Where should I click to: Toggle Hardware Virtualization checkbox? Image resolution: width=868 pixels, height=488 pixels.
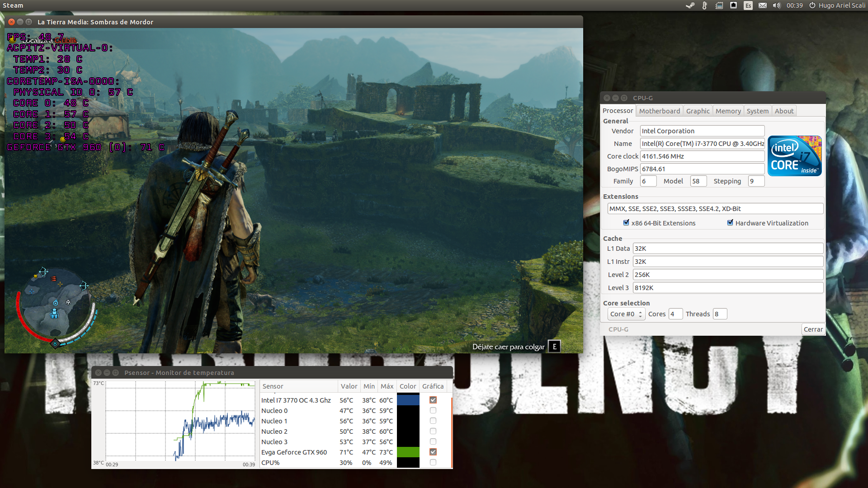coord(730,222)
